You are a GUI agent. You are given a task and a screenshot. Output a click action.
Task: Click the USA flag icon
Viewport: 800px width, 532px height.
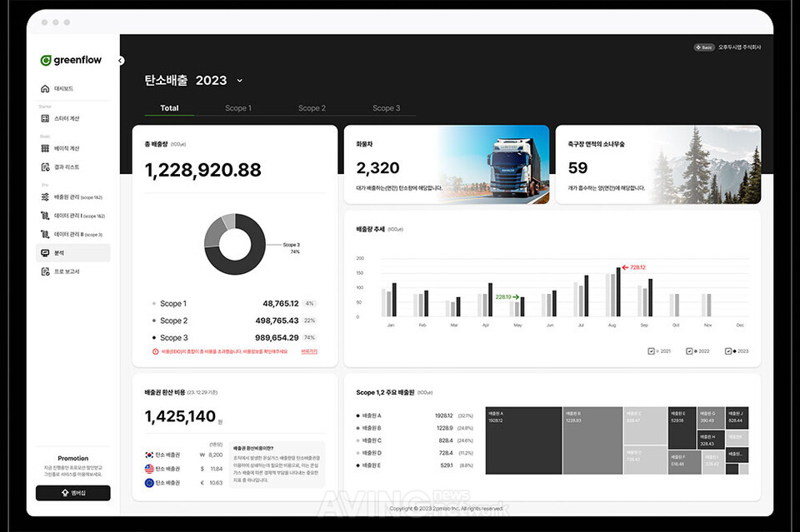(149, 468)
